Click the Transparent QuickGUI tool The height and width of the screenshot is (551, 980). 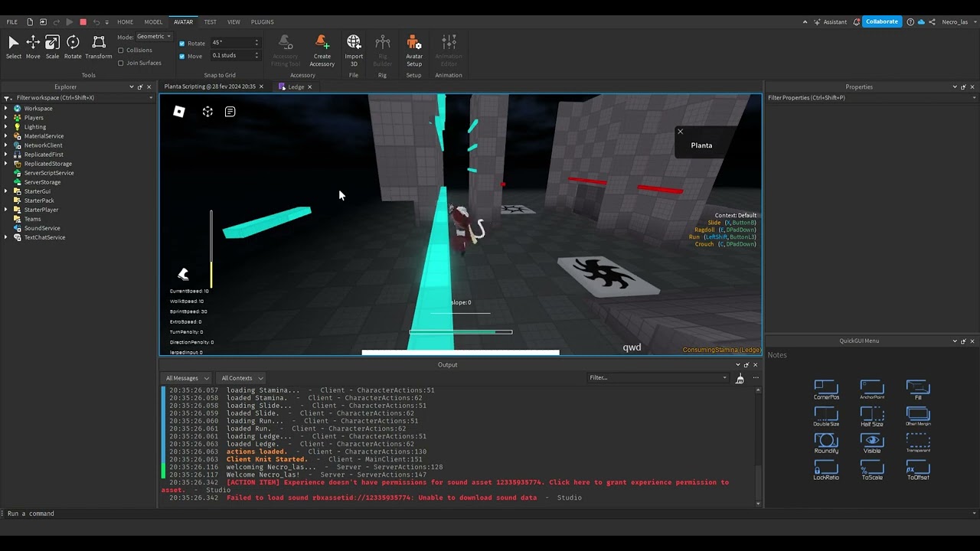tap(918, 443)
